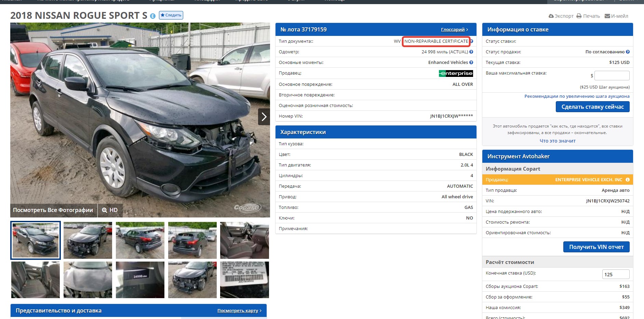The image size is (644, 319).
Task: Click the help icon next to odometer value
Action: pos(471,52)
